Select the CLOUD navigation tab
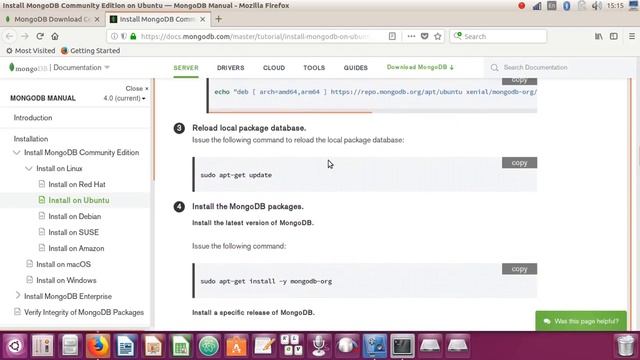This screenshot has width=640, height=360. pos(274,68)
